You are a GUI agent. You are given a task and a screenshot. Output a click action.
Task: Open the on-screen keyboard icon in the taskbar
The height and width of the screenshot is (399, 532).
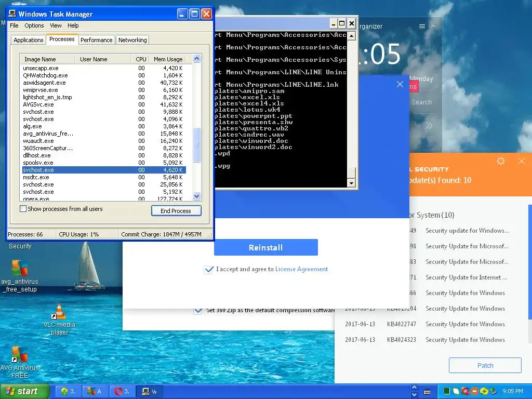[427, 392]
